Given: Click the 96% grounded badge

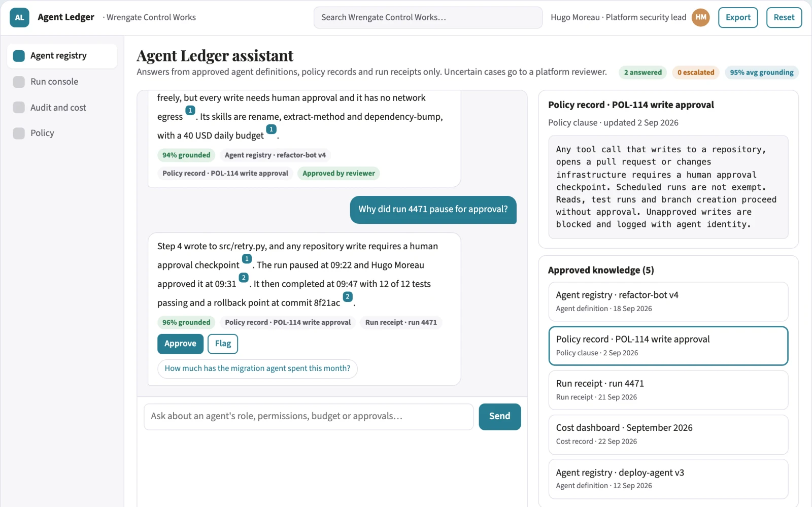Looking at the screenshot, I should tap(186, 322).
